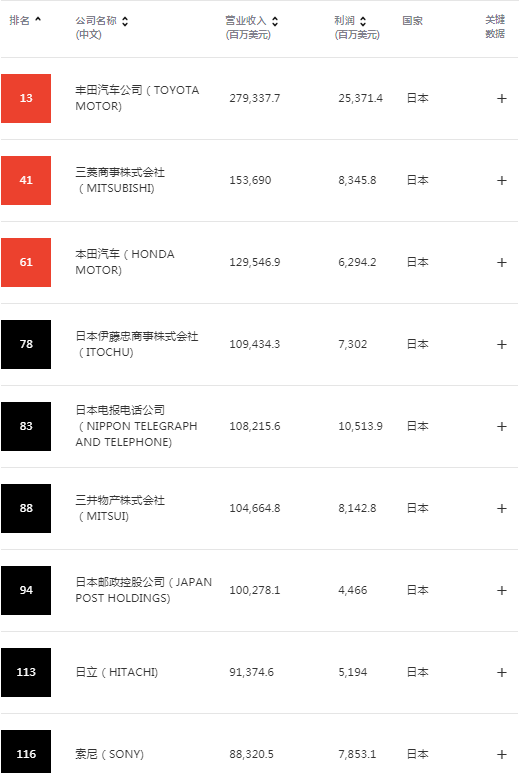Open 丰田汽车公司 (TOYOTA MOTOR) company link
Image resolution: width=527 pixels, height=773 pixels.
[137, 98]
